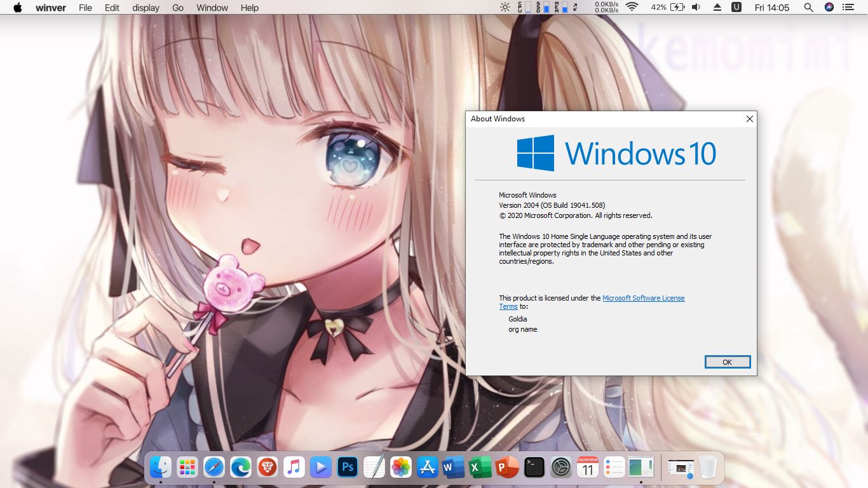This screenshot has height=488, width=868.
Task: Open Excel from the dock
Action: pos(480,468)
